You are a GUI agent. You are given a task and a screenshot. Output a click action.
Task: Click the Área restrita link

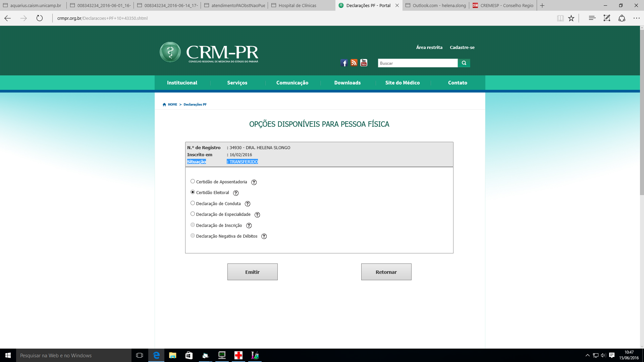[x=429, y=48]
